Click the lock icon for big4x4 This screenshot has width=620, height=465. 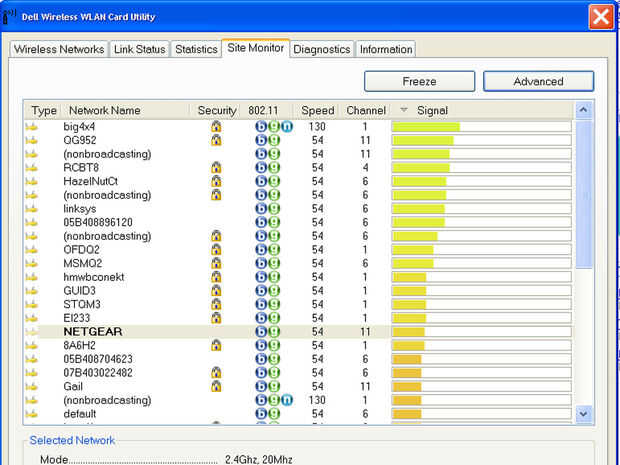pos(216,127)
